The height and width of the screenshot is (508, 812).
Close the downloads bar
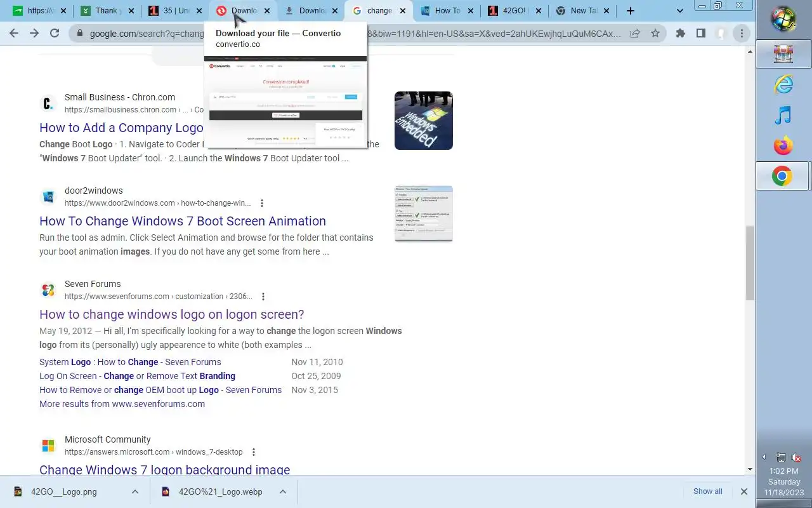coord(743,491)
